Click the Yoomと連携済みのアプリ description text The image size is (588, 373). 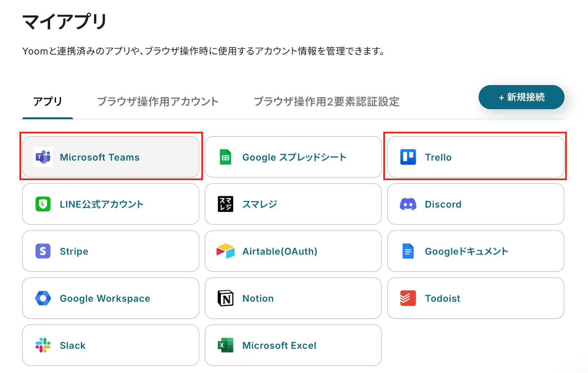coord(204,51)
